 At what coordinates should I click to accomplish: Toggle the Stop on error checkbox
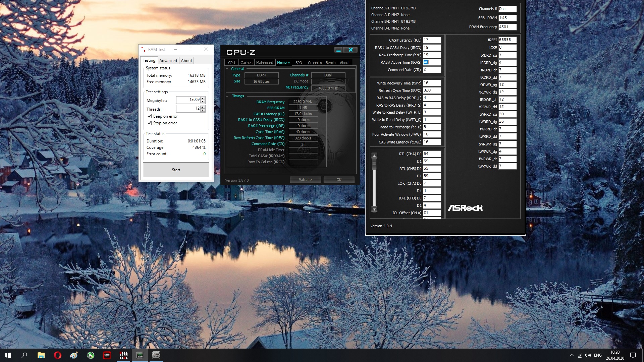pos(149,123)
